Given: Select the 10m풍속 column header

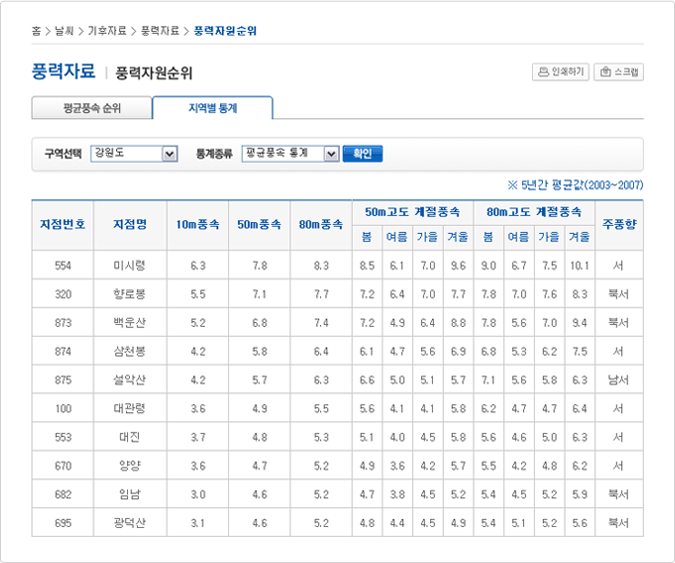Looking at the screenshot, I should pyautogui.click(x=196, y=224).
